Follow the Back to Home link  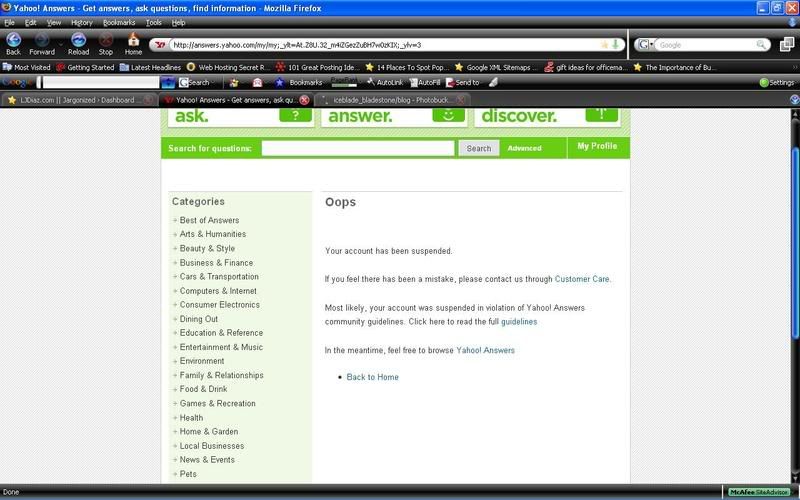[x=372, y=377]
